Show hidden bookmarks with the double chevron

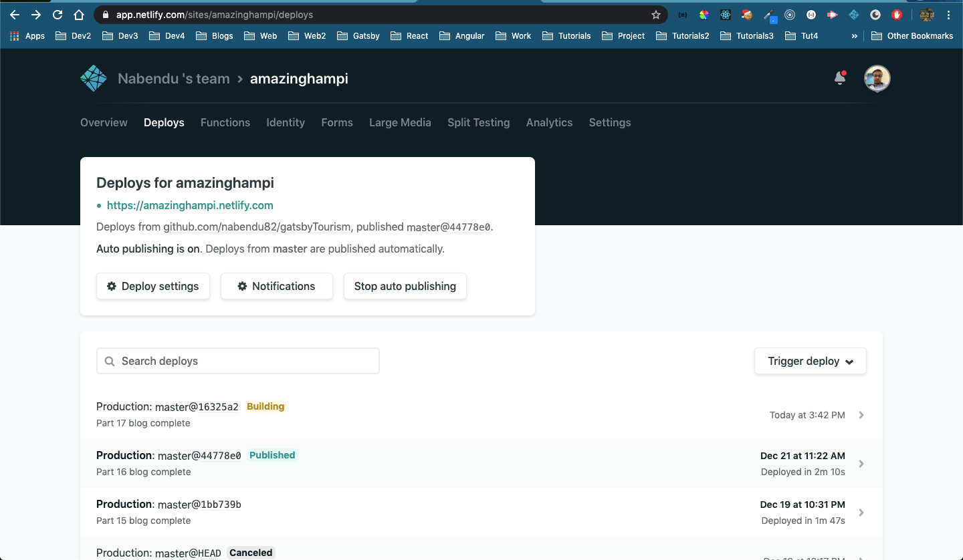854,36
